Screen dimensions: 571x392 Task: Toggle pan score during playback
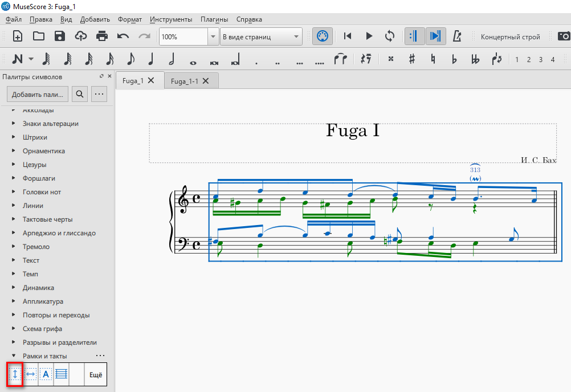[x=435, y=36]
